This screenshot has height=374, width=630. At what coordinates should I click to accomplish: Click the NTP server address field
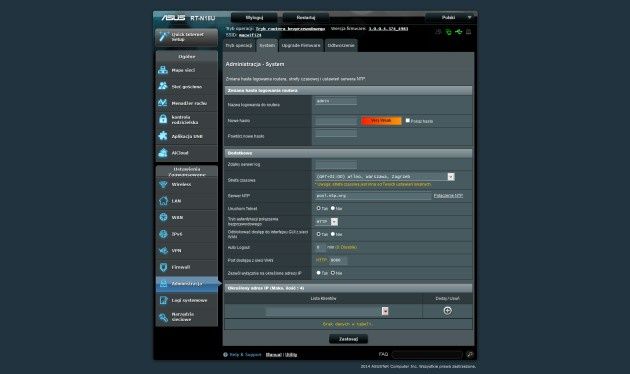tap(373, 196)
